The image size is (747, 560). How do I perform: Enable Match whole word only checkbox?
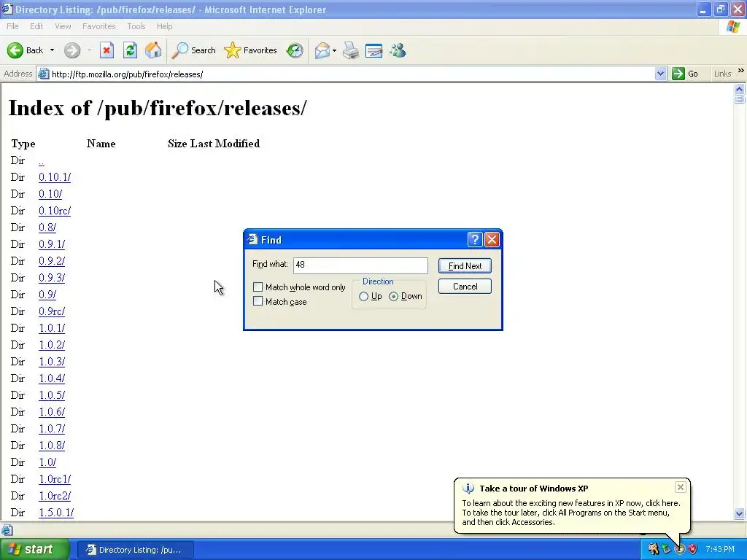[x=258, y=287]
